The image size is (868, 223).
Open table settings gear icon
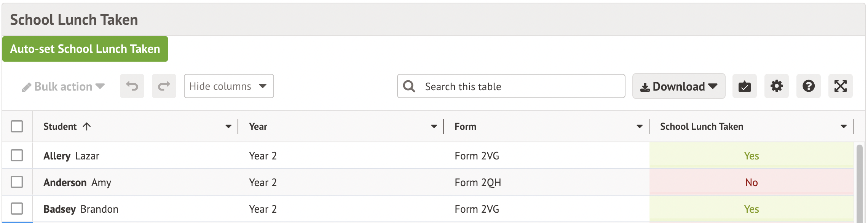click(x=776, y=86)
